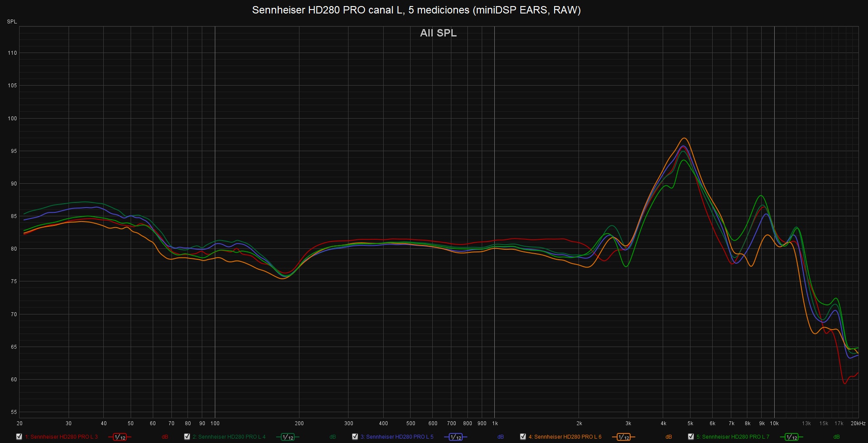Click the red dB value readout
868x443 pixels.
[165, 437]
